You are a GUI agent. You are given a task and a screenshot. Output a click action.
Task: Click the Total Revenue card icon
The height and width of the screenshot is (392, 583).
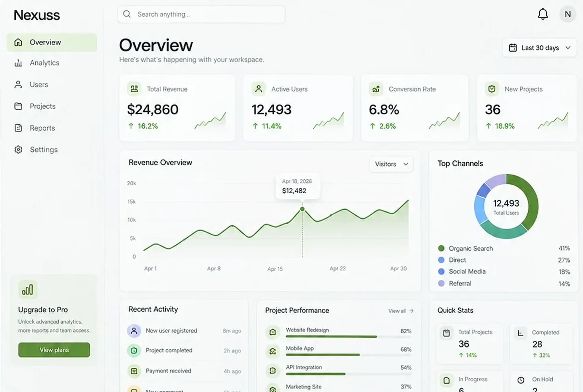pos(134,89)
